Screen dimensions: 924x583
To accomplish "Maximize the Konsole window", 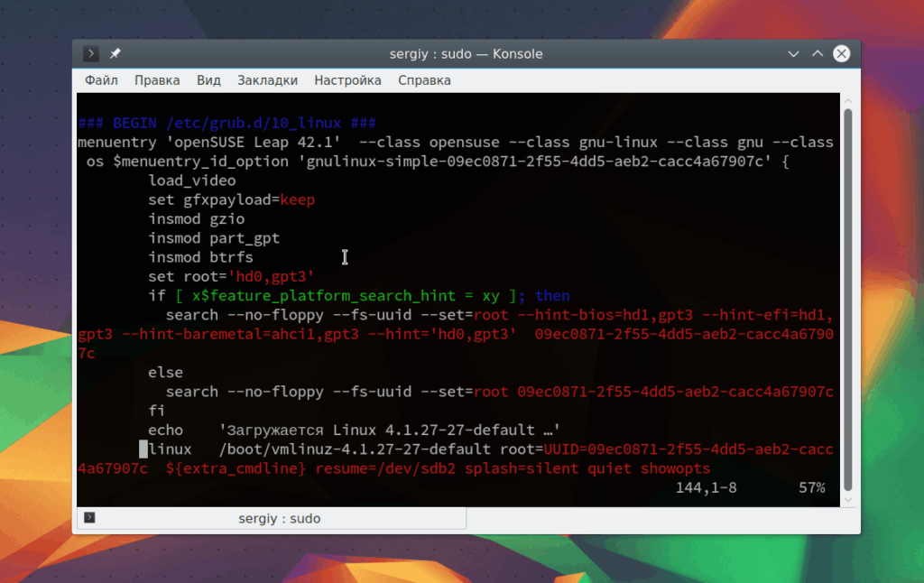I will [818, 53].
